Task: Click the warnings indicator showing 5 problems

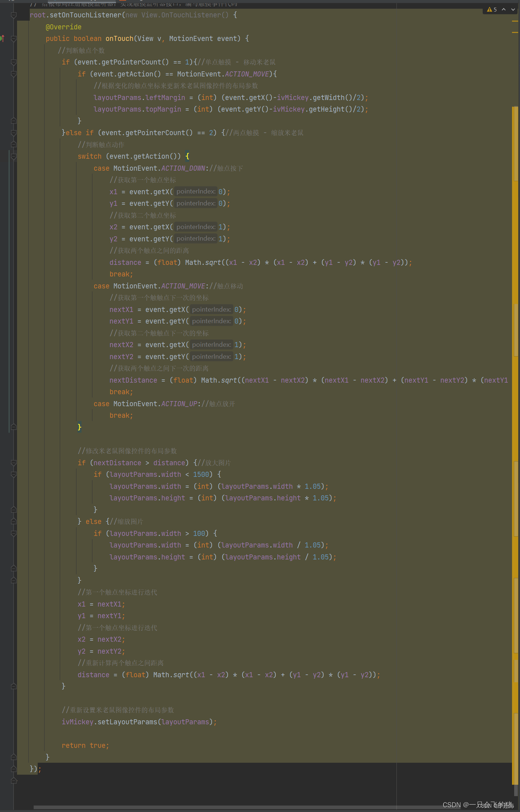Action: 492,10
